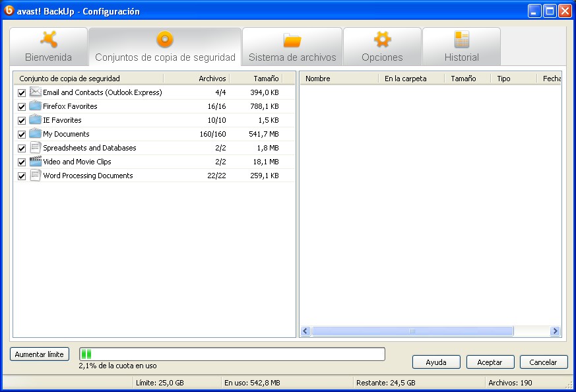Click the "Límite: 25,0 GB" status entry
The height and width of the screenshot is (392, 576).
(x=160, y=383)
